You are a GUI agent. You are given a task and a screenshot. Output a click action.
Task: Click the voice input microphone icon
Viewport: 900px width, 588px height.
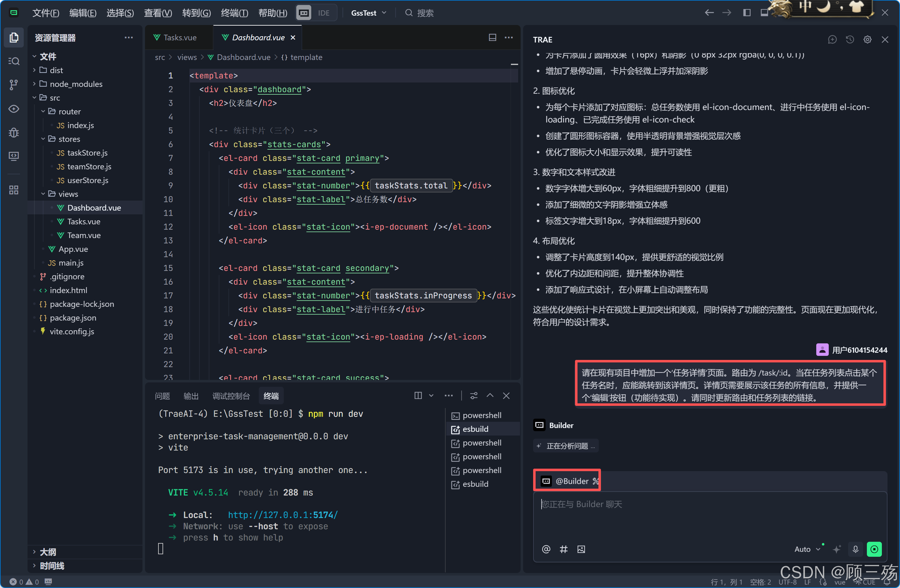click(x=855, y=549)
